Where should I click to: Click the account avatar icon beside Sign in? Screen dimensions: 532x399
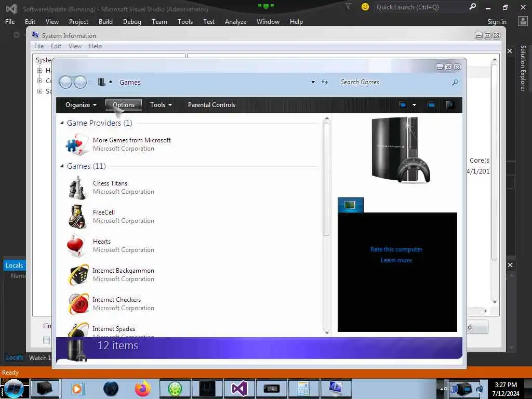point(523,21)
